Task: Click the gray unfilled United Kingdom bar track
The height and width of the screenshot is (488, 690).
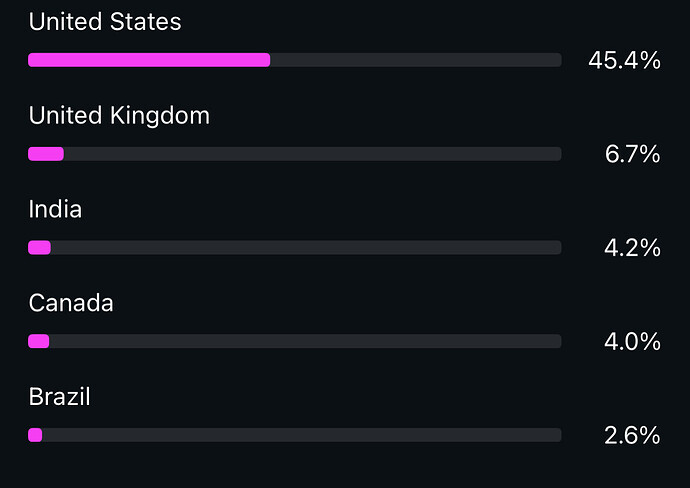Action: coord(312,154)
